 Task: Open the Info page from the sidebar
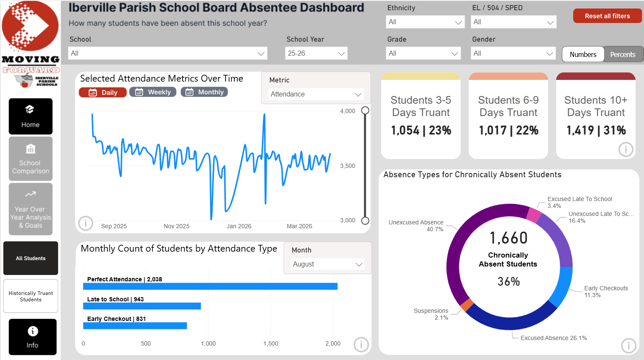coord(33,337)
